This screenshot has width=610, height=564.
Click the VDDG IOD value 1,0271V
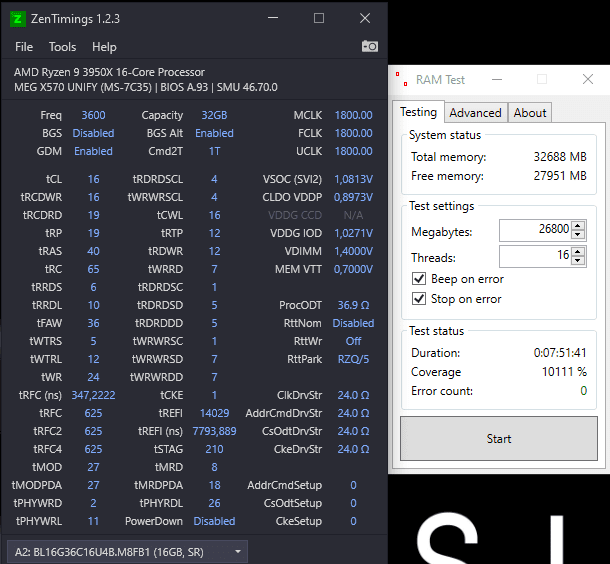[353, 233]
